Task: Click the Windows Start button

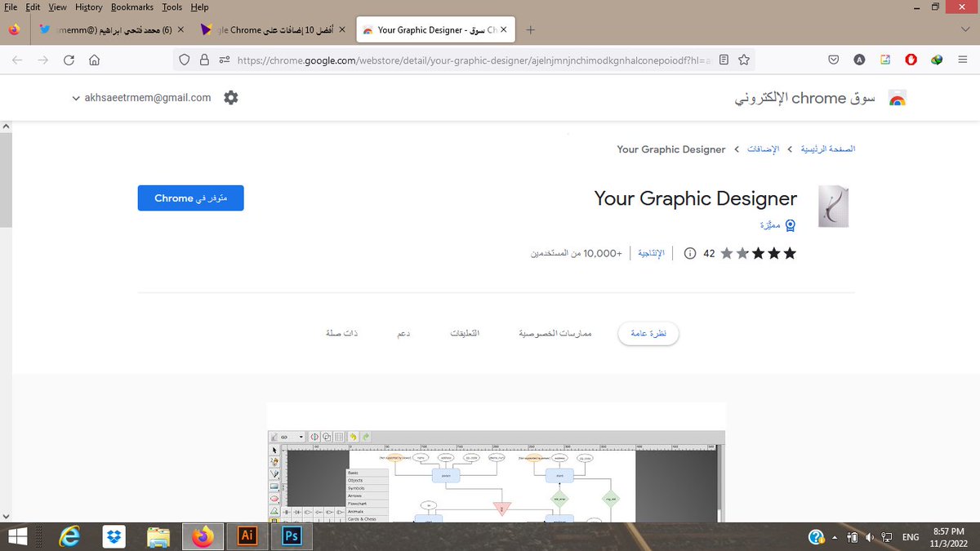Action: pos(16,536)
